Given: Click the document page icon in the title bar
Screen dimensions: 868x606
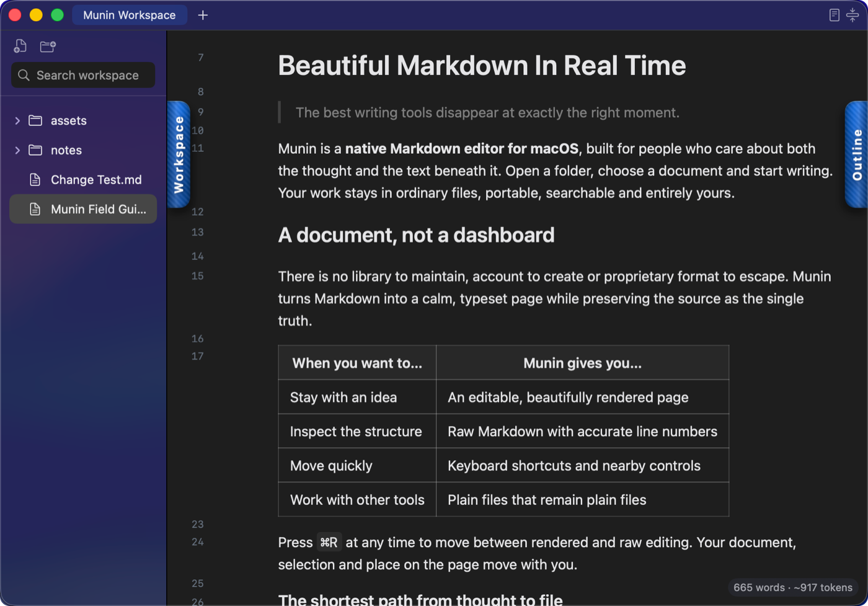Looking at the screenshot, I should coord(835,15).
